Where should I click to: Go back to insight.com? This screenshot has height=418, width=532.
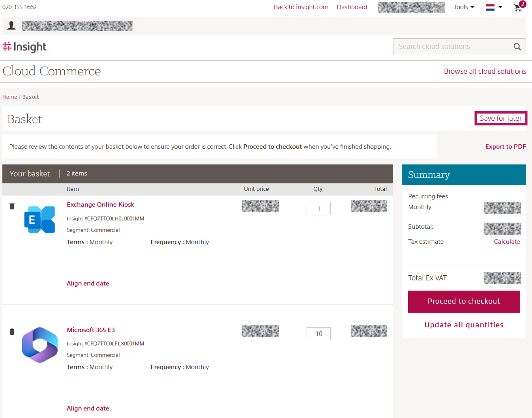point(301,7)
